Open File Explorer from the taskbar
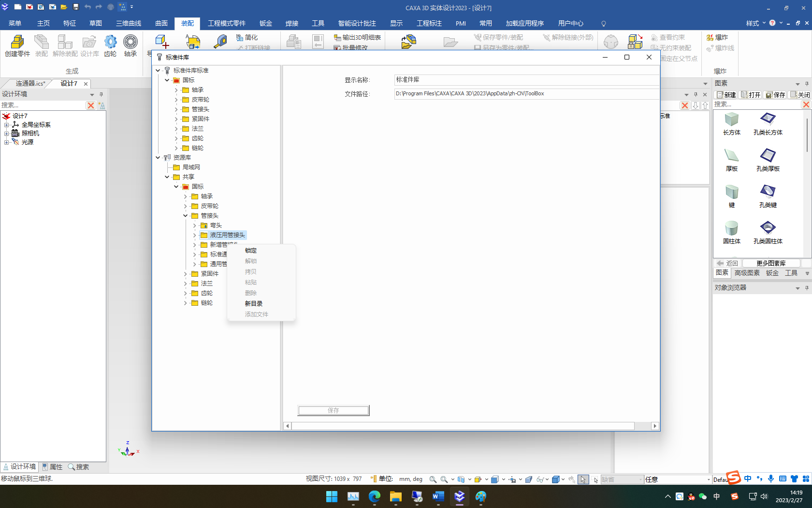The image size is (812, 508). (x=396, y=496)
